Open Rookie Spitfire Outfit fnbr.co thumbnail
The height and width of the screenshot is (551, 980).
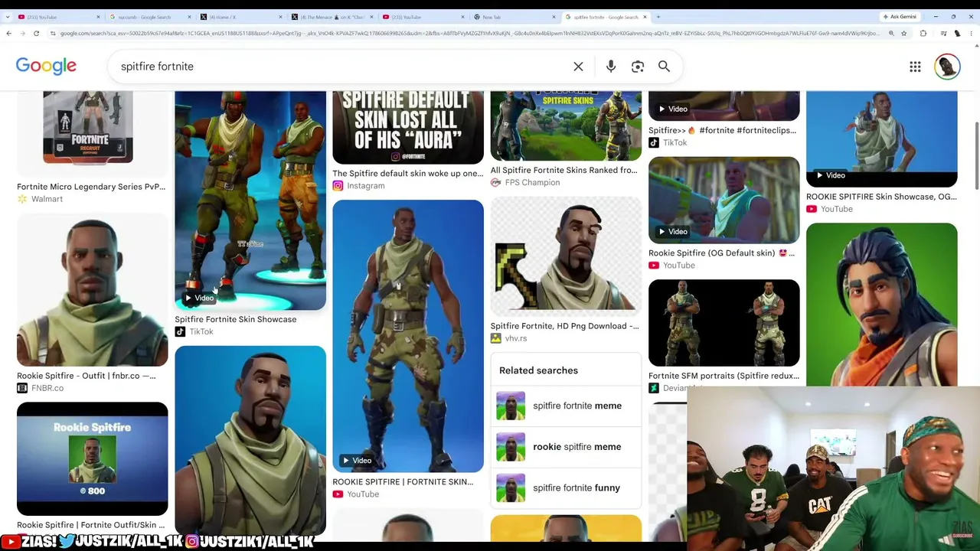(x=92, y=290)
